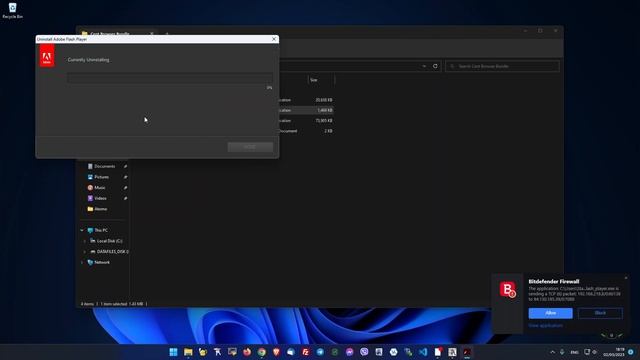Expand the DATAFILES_DISK drive node
The image size is (640, 360).
[x=84, y=252]
